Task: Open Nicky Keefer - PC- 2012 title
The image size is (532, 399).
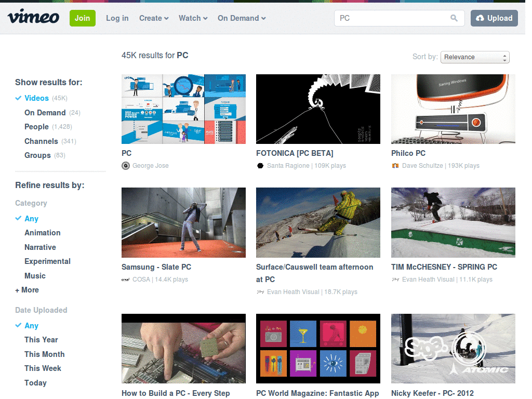Action: [x=432, y=394]
